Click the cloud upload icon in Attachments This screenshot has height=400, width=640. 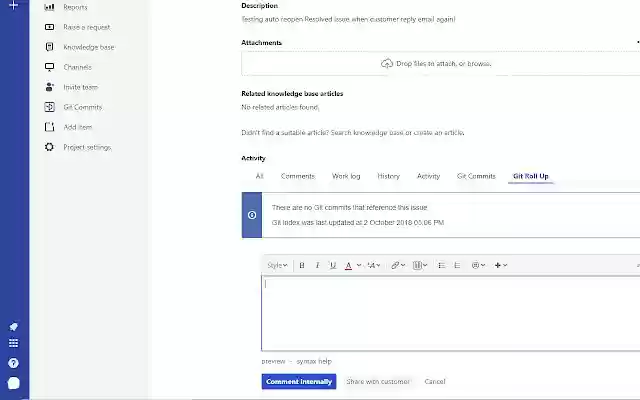point(387,64)
